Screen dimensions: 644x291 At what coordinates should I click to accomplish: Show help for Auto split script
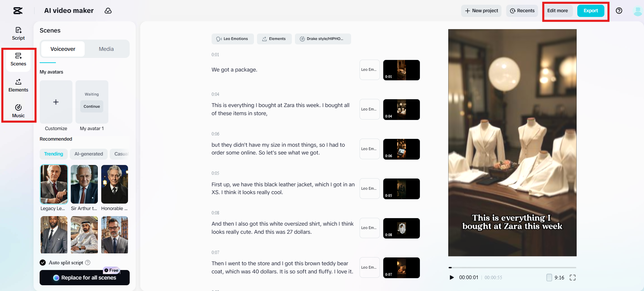coord(88,263)
